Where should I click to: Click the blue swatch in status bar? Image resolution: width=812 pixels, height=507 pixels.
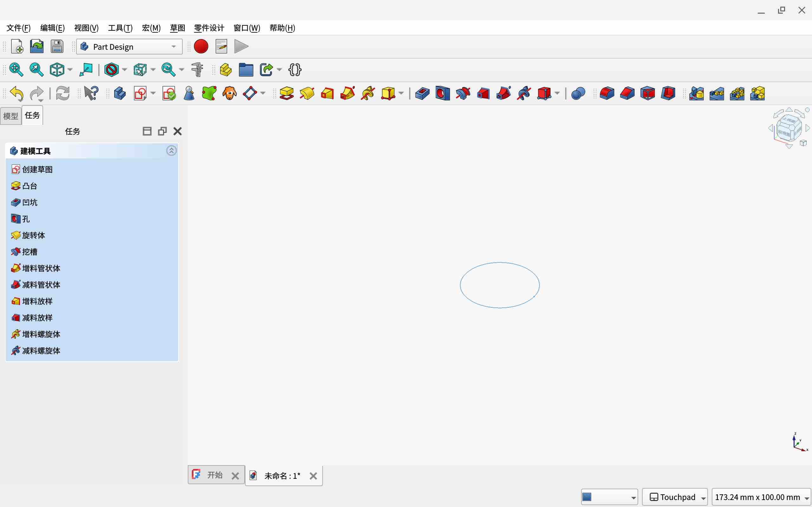point(587,497)
